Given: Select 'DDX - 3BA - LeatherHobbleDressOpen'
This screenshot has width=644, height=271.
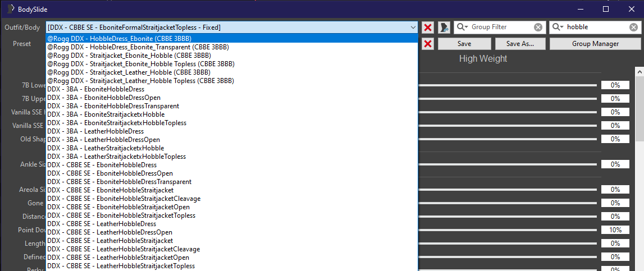Looking at the screenshot, I should [x=232, y=140].
